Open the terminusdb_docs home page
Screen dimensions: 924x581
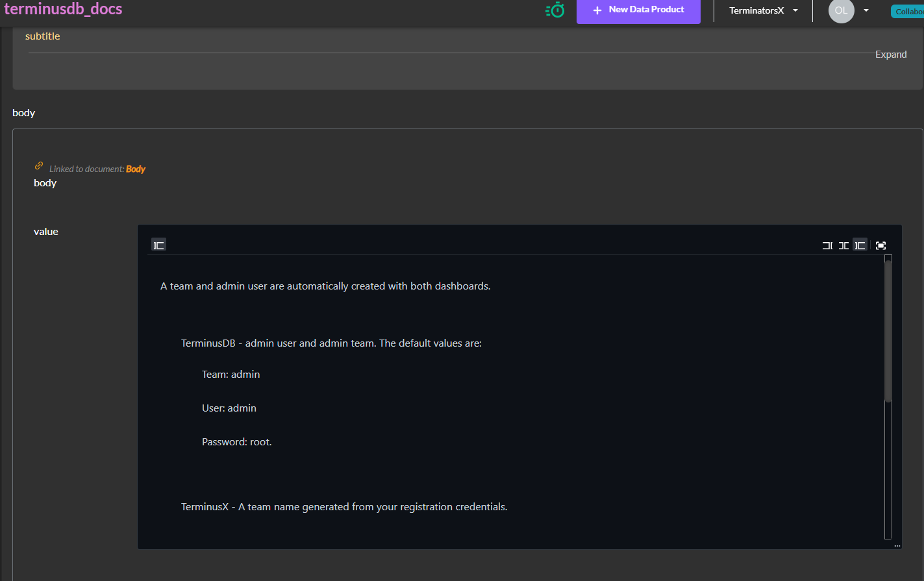pos(63,9)
